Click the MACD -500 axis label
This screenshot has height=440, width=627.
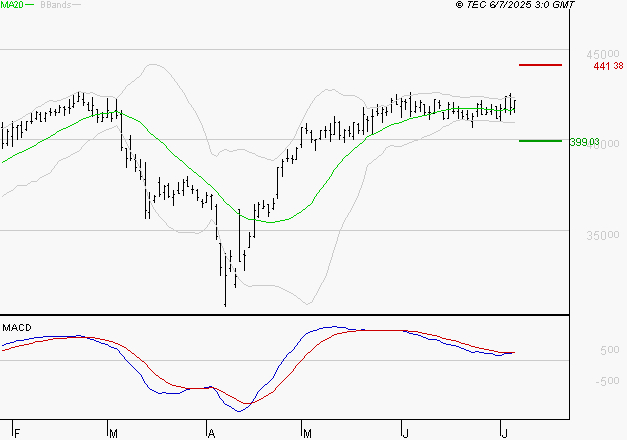(x=607, y=381)
